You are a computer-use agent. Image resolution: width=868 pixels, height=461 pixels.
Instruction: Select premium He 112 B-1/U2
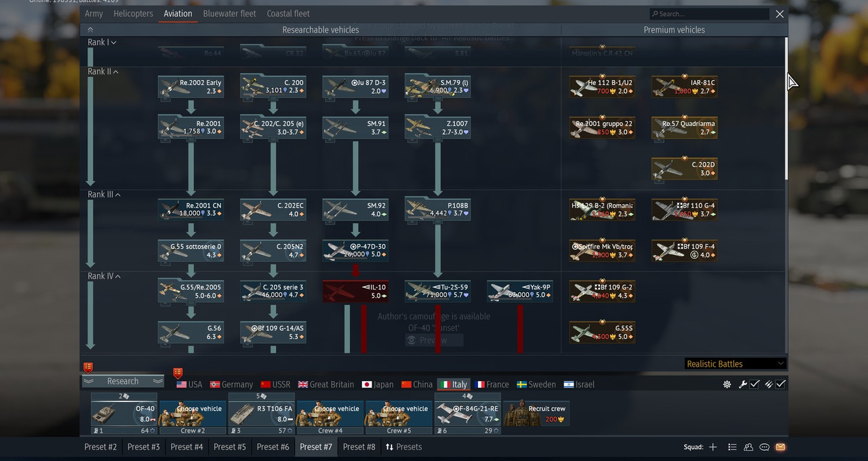point(602,87)
